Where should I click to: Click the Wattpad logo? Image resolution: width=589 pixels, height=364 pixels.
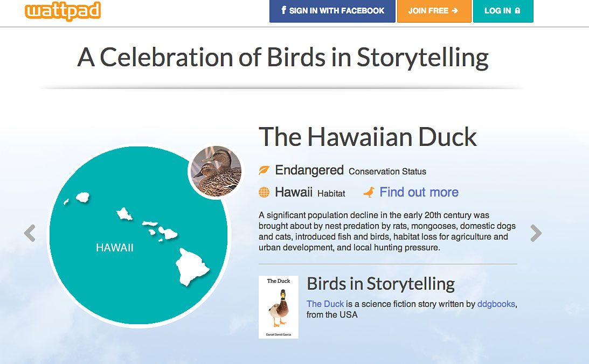point(63,11)
